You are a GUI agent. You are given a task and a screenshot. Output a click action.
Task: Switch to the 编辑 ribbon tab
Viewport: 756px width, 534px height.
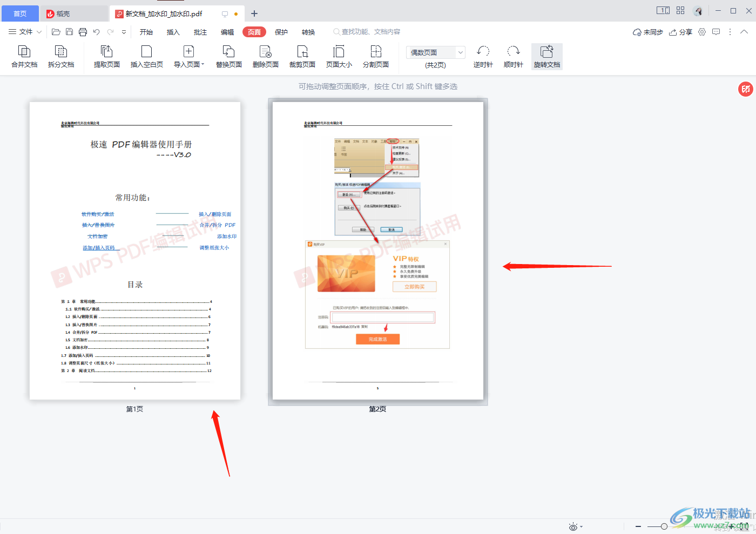227,32
